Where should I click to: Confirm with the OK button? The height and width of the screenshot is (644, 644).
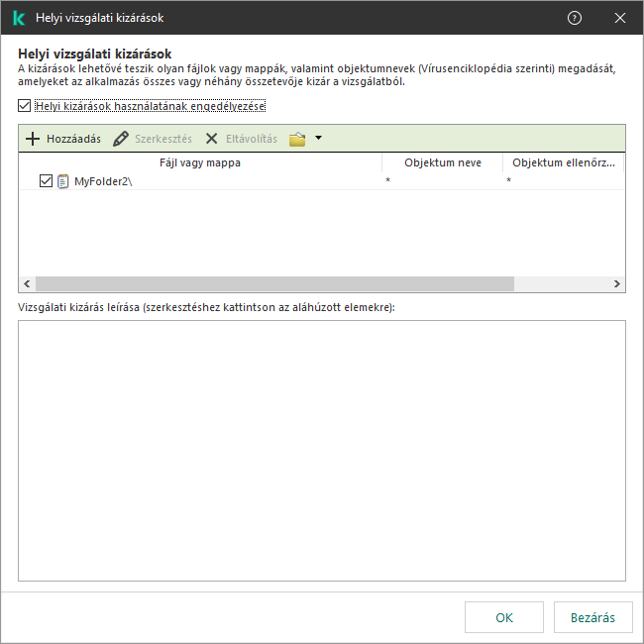point(504,617)
